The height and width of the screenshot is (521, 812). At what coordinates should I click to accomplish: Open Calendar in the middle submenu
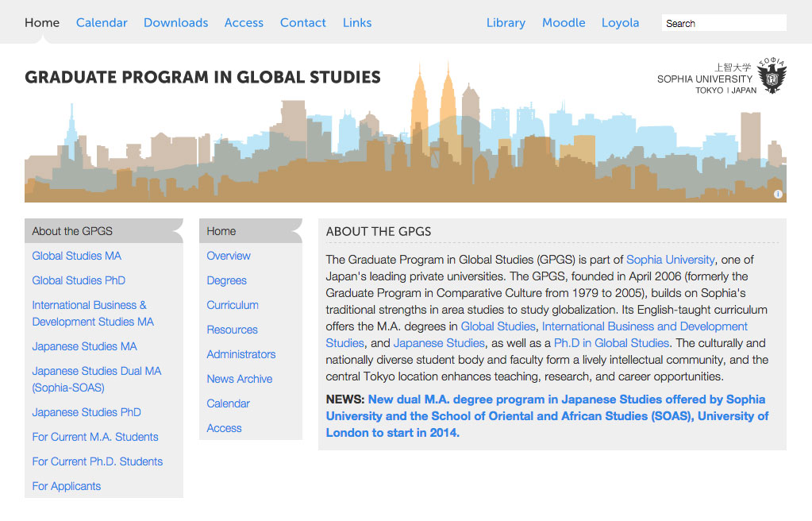click(x=228, y=403)
